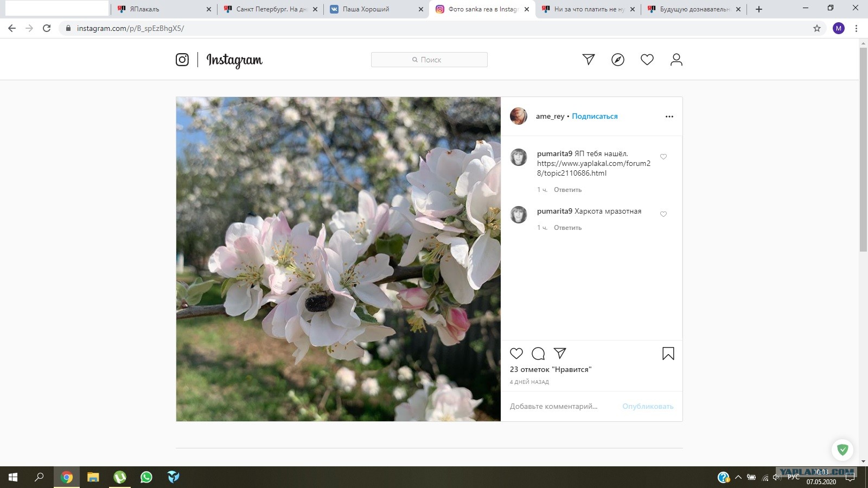Open the activity heart icon in header
Screen dimensions: 868x488
[647, 60]
